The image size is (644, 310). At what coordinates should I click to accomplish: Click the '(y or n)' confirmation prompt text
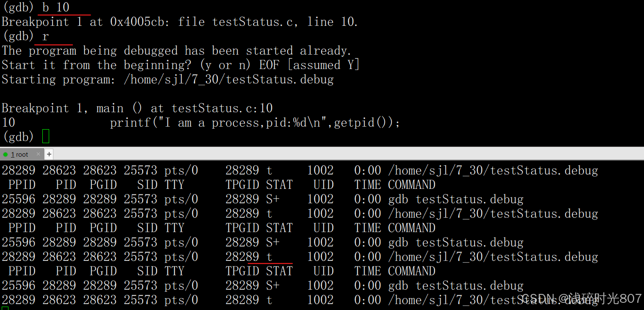coord(225,65)
